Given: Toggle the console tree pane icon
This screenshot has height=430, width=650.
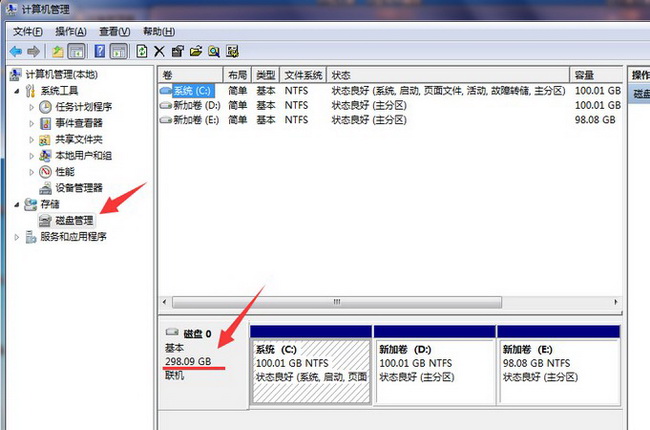Looking at the screenshot, I should click(x=76, y=52).
